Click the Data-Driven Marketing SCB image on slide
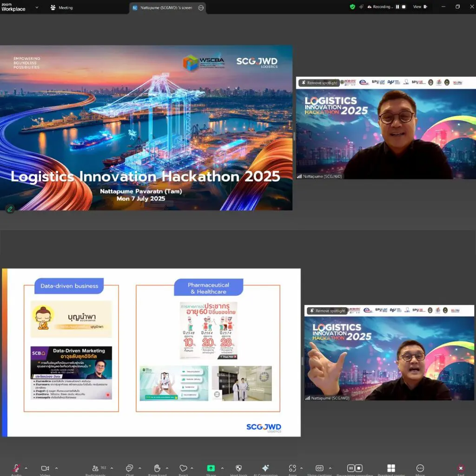476x476 pixels. point(71,373)
